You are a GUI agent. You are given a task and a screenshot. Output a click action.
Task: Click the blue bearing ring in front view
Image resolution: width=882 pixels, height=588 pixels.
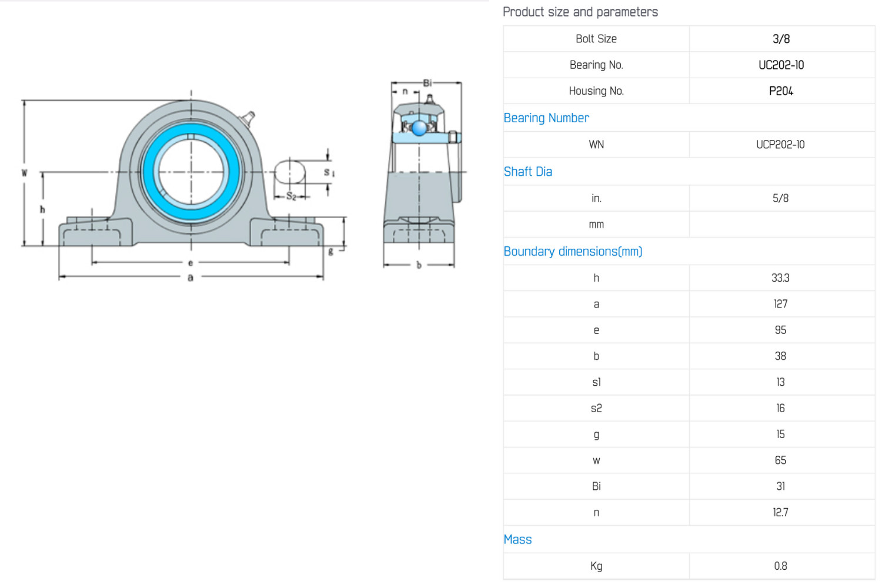(191, 172)
